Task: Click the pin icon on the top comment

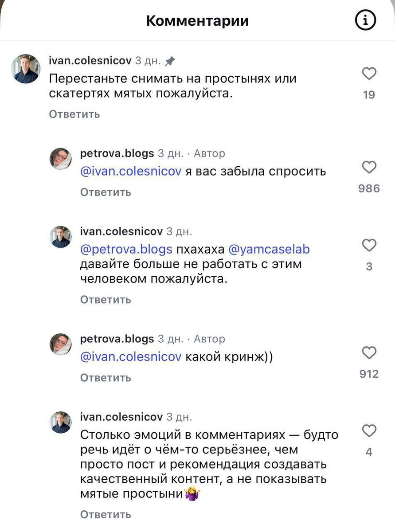Action: [170, 61]
